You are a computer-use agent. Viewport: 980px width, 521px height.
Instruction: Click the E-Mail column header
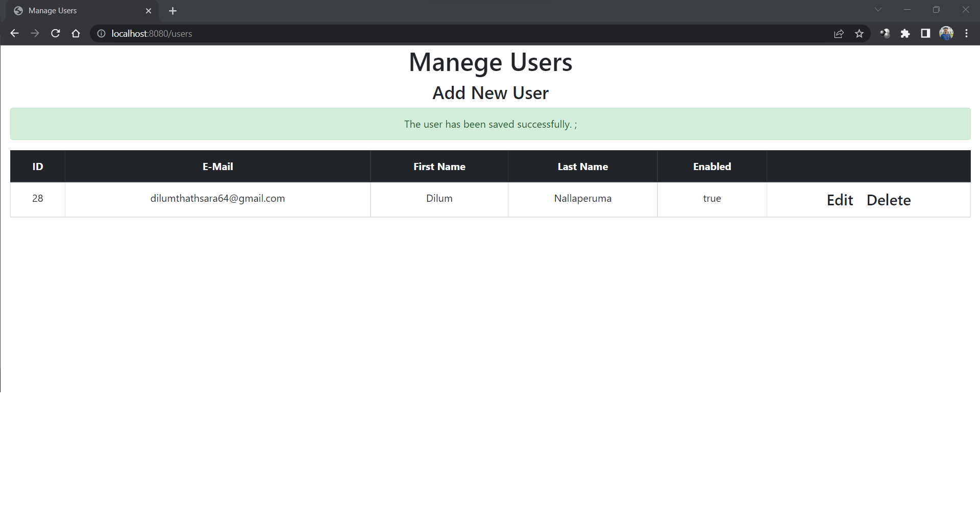click(217, 166)
